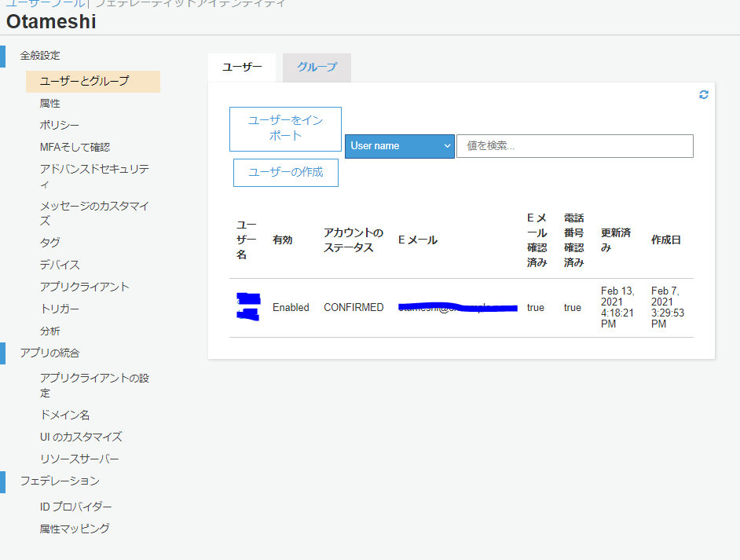The height and width of the screenshot is (560, 740).
Task: Open 属性 settings in the sidebar
Action: pyautogui.click(x=50, y=104)
